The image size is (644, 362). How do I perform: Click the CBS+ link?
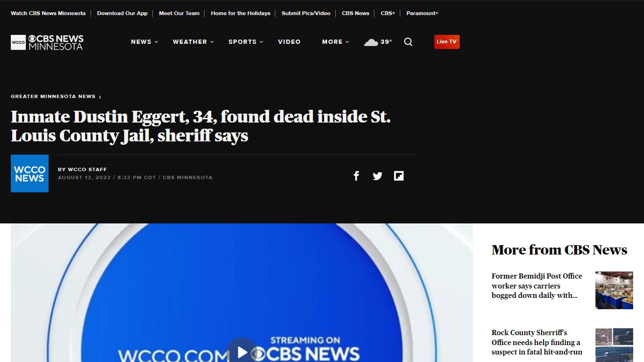(x=388, y=13)
